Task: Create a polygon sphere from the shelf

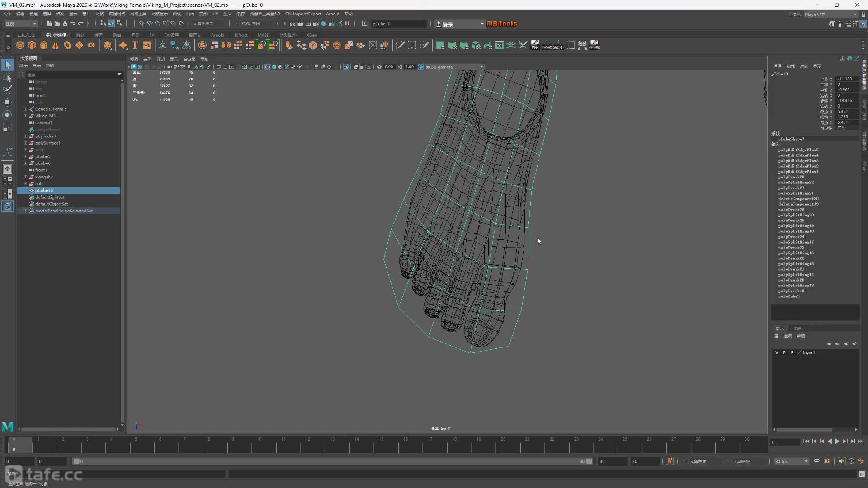Action: (x=20, y=45)
